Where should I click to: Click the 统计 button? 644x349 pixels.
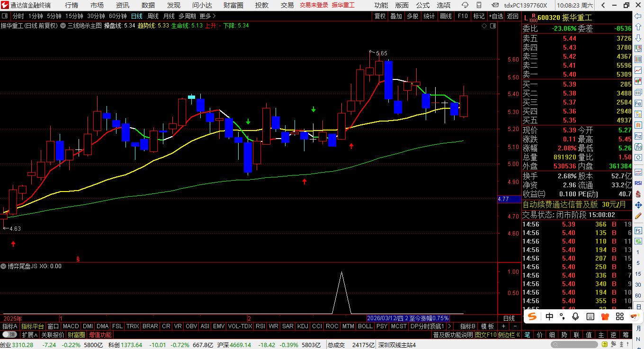pos(429,16)
